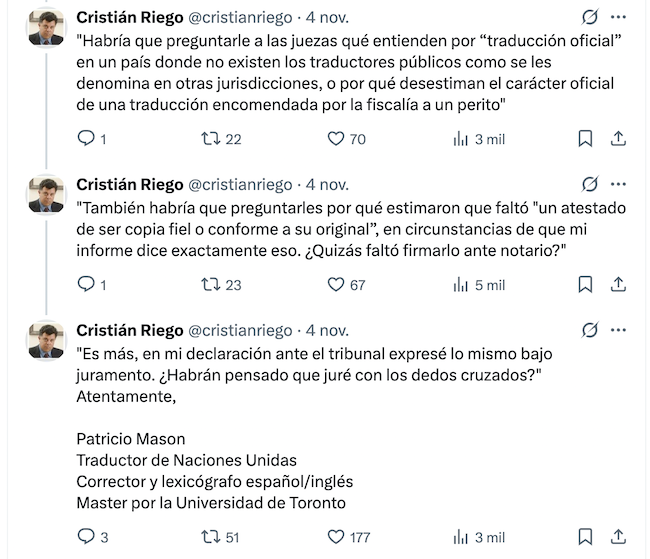650x559 pixels.
Task: Open Cristián Riego profile name on first tweet
Action: pos(129,18)
